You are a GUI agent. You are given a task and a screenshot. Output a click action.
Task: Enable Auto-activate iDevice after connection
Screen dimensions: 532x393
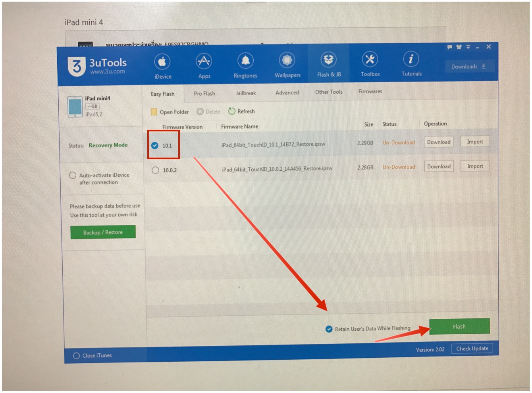click(73, 175)
